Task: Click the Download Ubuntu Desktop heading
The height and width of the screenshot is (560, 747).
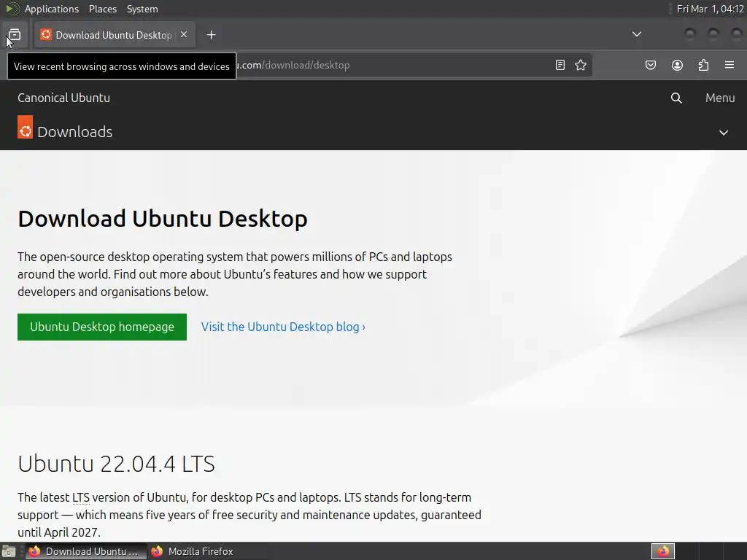Action: pos(163,219)
